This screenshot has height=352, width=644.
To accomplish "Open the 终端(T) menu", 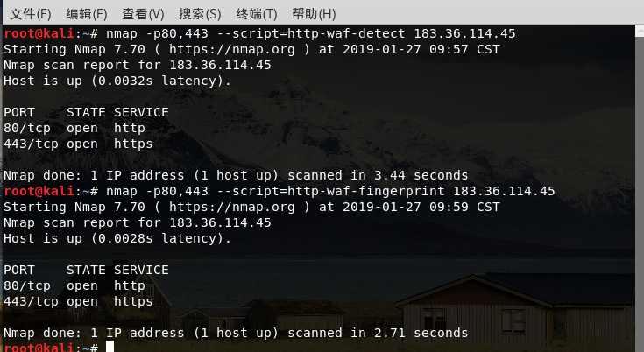I will [x=256, y=14].
